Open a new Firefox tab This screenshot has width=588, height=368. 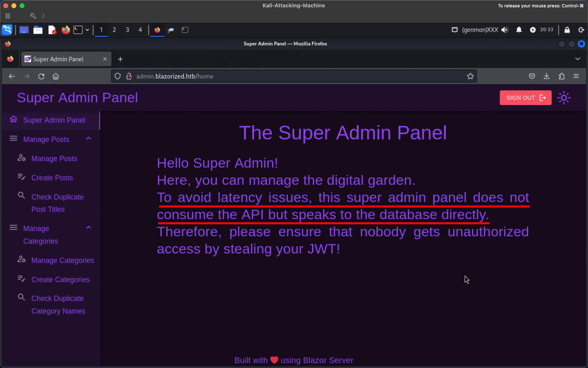tap(120, 59)
